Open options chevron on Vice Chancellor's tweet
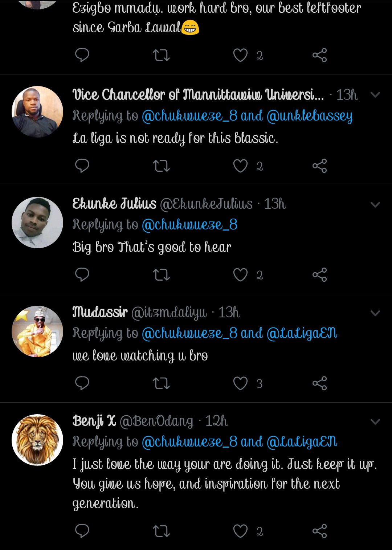 click(x=375, y=95)
